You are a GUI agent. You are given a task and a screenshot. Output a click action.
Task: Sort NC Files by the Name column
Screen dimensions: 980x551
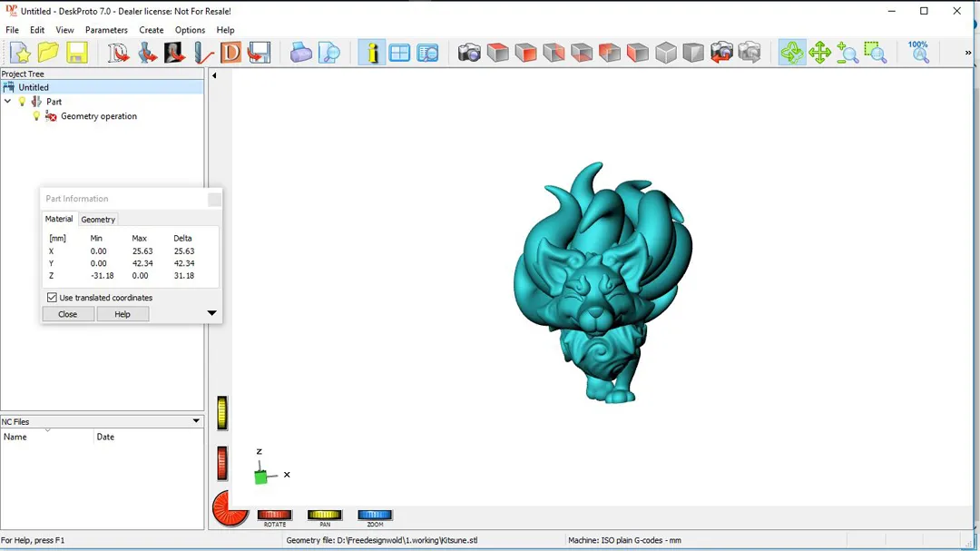coord(47,437)
